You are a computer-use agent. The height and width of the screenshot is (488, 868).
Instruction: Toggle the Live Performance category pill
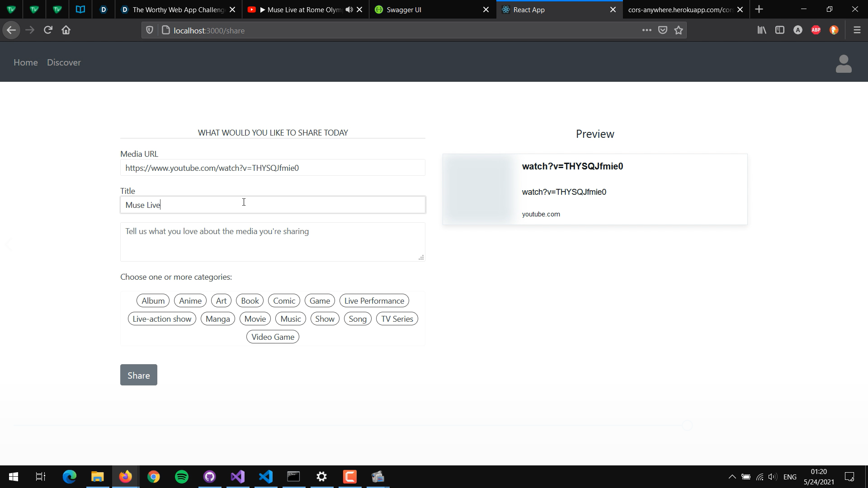tap(374, 301)
